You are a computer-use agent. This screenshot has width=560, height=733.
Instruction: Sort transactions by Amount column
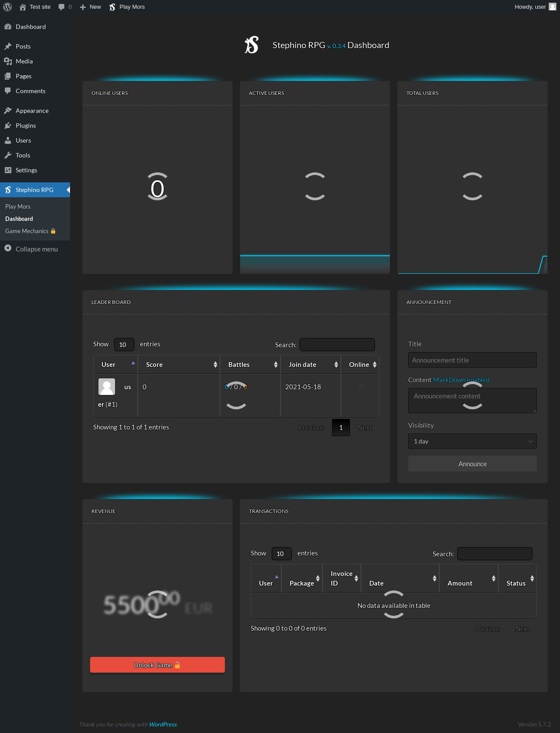(x=468, y=579)
